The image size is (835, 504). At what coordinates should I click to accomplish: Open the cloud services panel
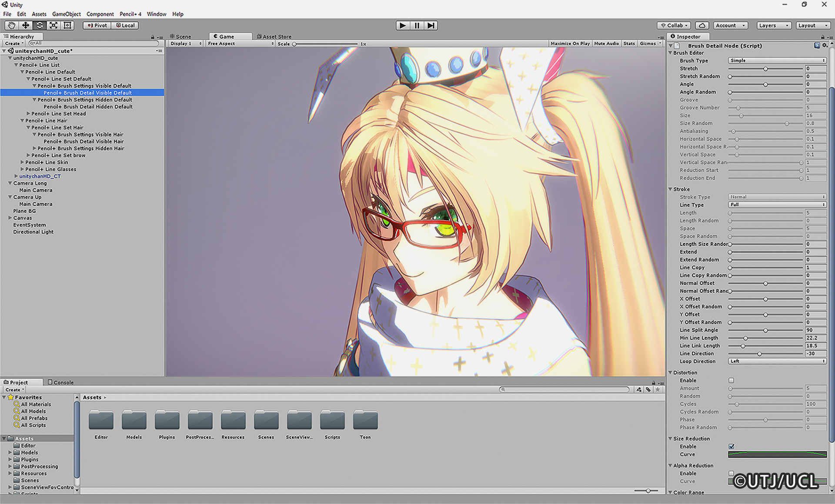point(702,25)
